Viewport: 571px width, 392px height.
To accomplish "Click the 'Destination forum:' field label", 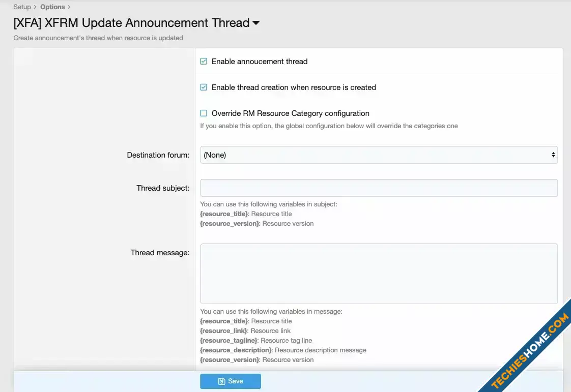I will 158,155.
